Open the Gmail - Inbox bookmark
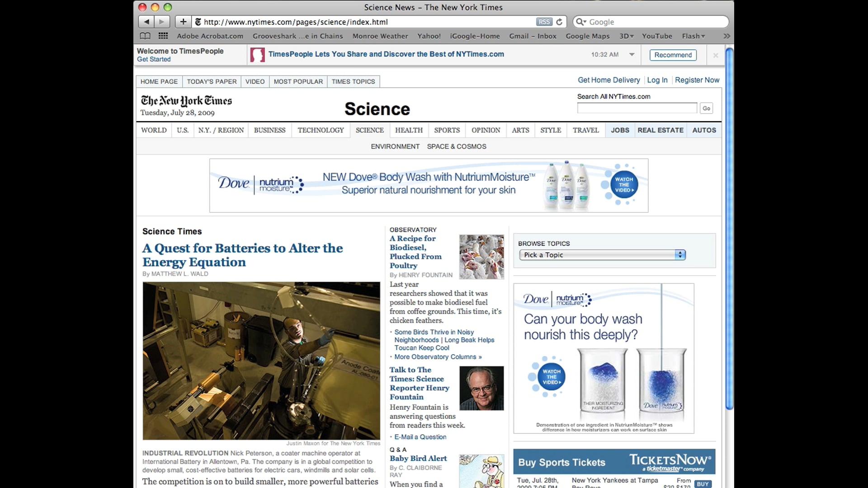This screenshot has width=868, height=488. pos(533,36)
